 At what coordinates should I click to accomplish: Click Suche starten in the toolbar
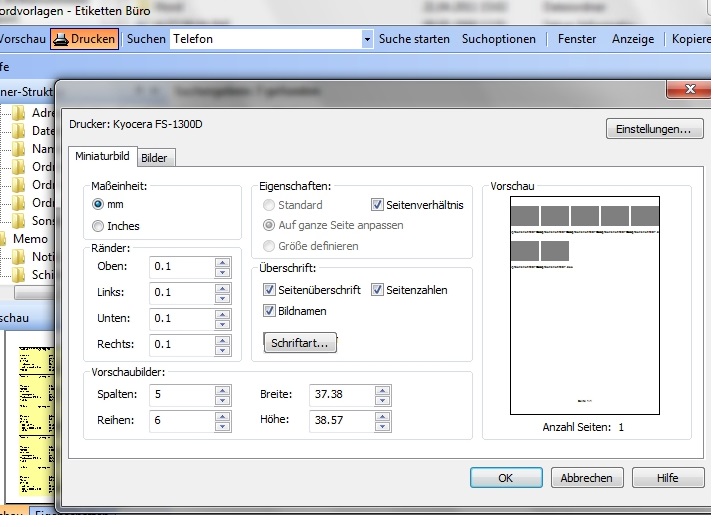[x=415, y=39]
